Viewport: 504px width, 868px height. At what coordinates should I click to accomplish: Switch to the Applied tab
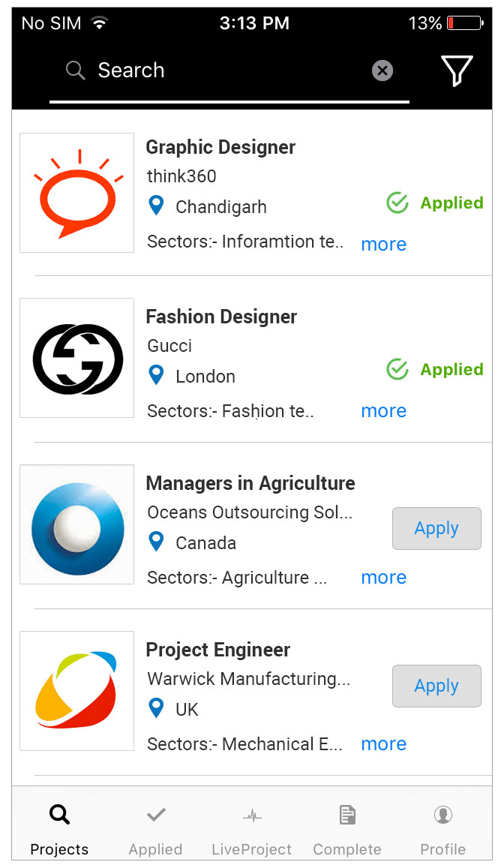point(156,829)
